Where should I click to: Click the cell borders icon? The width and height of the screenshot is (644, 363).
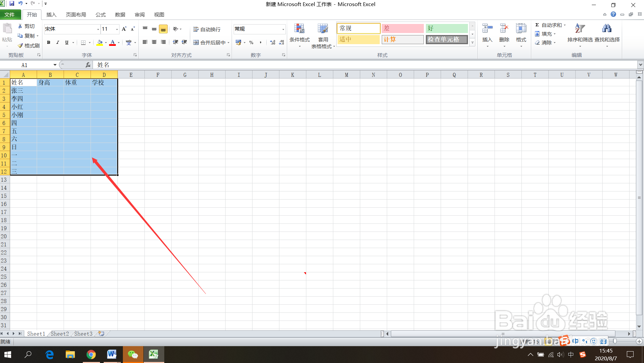coord(83,42)
